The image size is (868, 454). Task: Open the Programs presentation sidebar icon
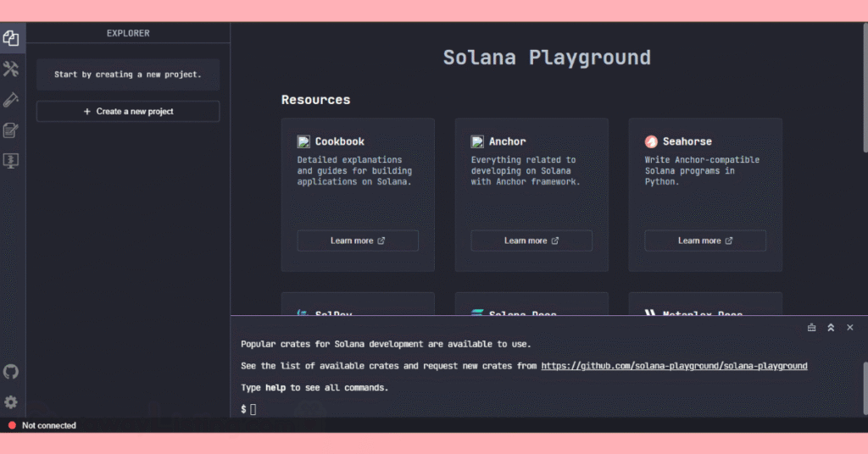[11, 161]
